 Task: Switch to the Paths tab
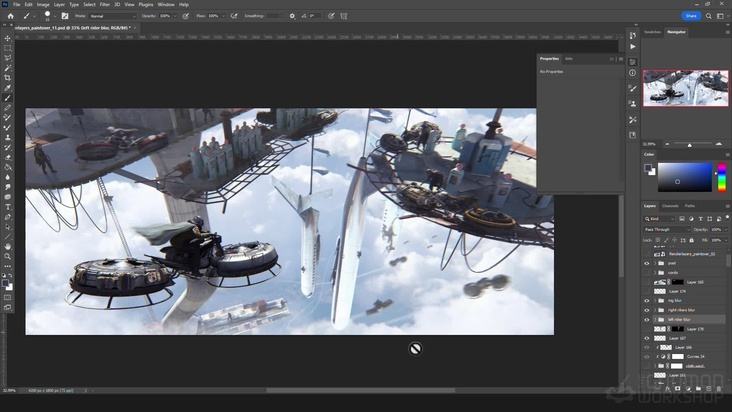(690, 206)
